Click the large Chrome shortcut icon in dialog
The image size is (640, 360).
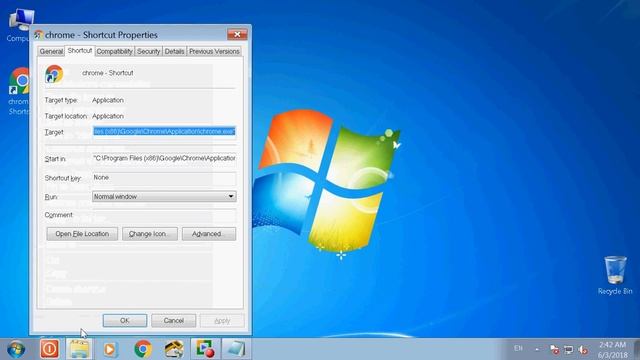click(x=54, y=74)
